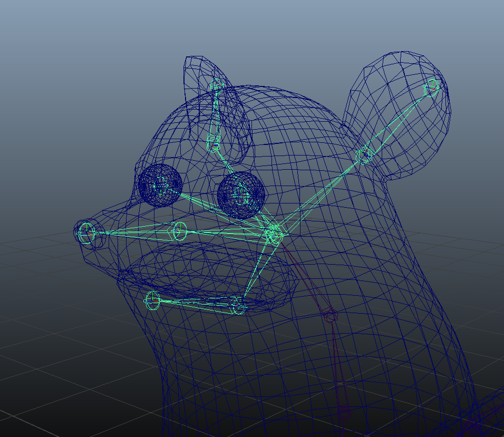Click the bone between nose tip and mid-snout joints
504x437 pixels.
tap(132, 231)
